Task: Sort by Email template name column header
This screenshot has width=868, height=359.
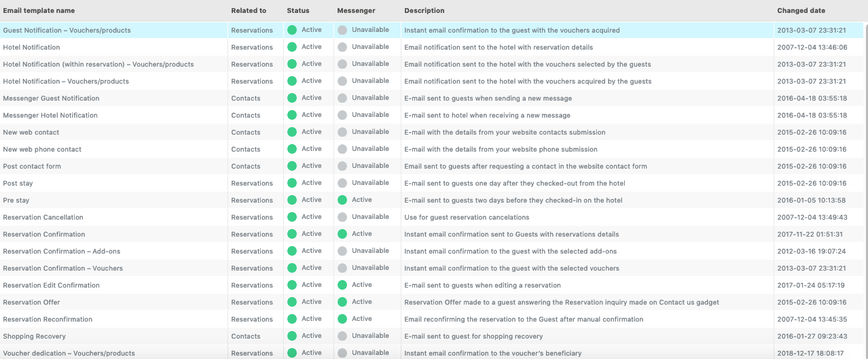Action: 39,11
